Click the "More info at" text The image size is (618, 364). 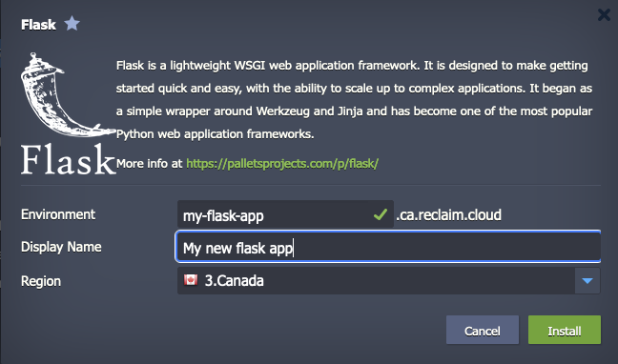pyautogui.click(x=150, y=164)
